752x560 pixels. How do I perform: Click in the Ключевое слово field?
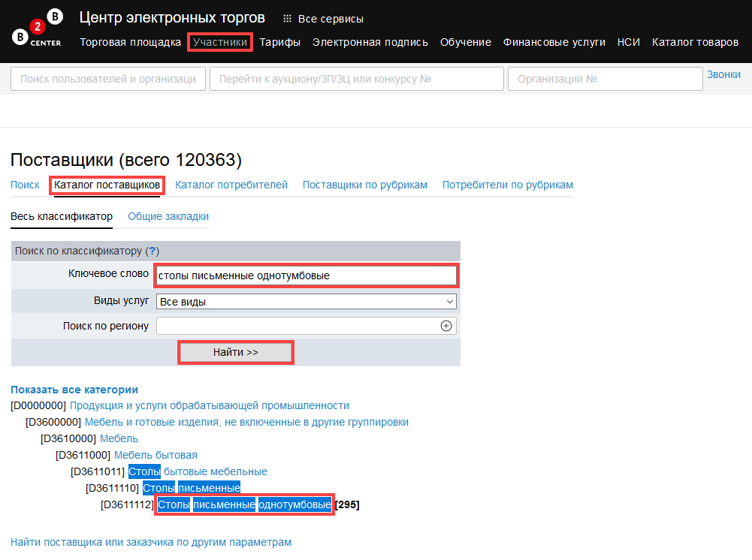point(306,275)
